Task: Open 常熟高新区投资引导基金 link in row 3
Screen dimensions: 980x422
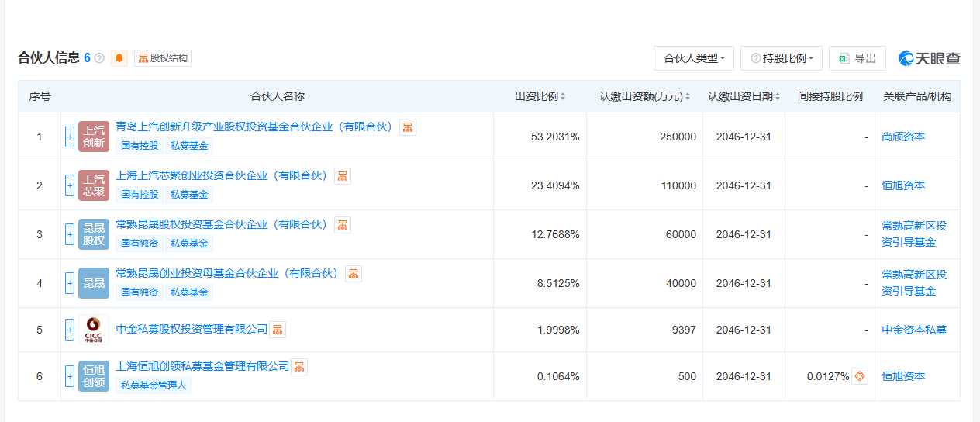Action: pyautogui.click(x=914, y=234)
